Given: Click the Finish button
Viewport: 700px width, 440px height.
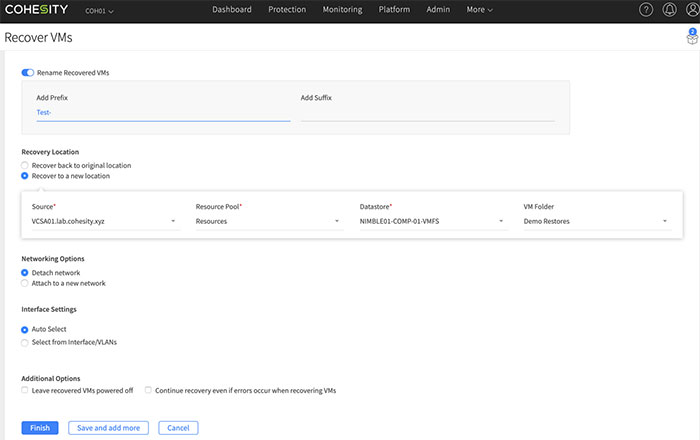Looking at the screenshot, I should click(x=40, y=428).
